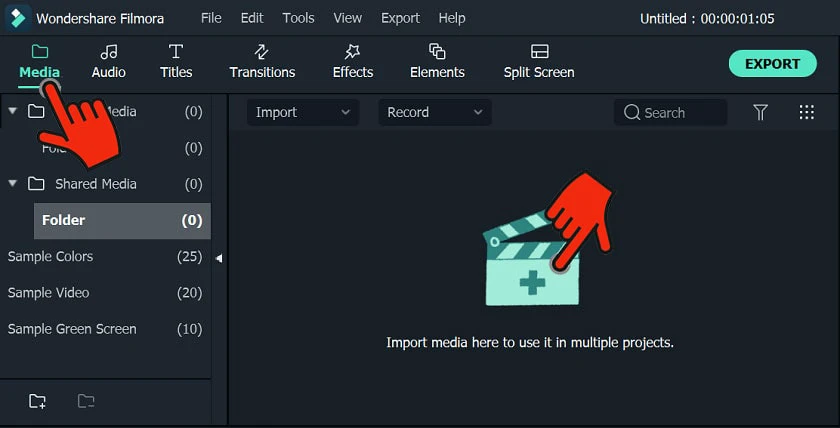Collapse the Shared Media tree arrow
This screenshot has height=428, width=840.
coord(12,184)
